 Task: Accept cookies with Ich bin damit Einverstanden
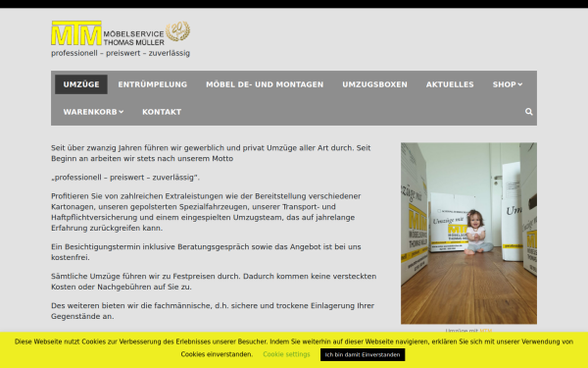pyautogui.click(x=363, y=355)
